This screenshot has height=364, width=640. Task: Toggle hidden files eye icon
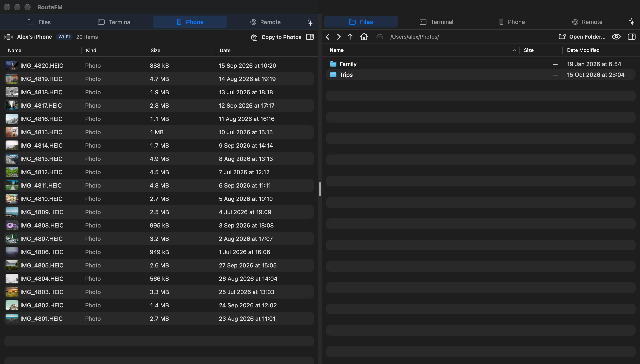coord(616,37)
